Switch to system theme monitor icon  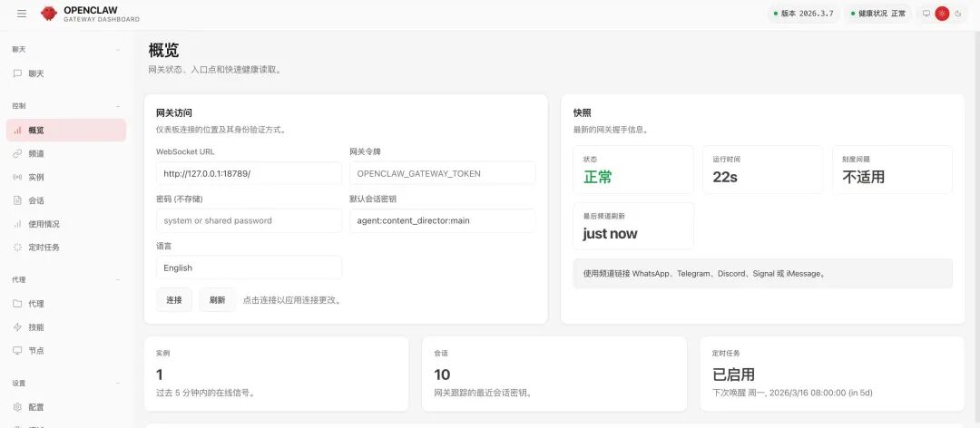click(x=926, y=14)
